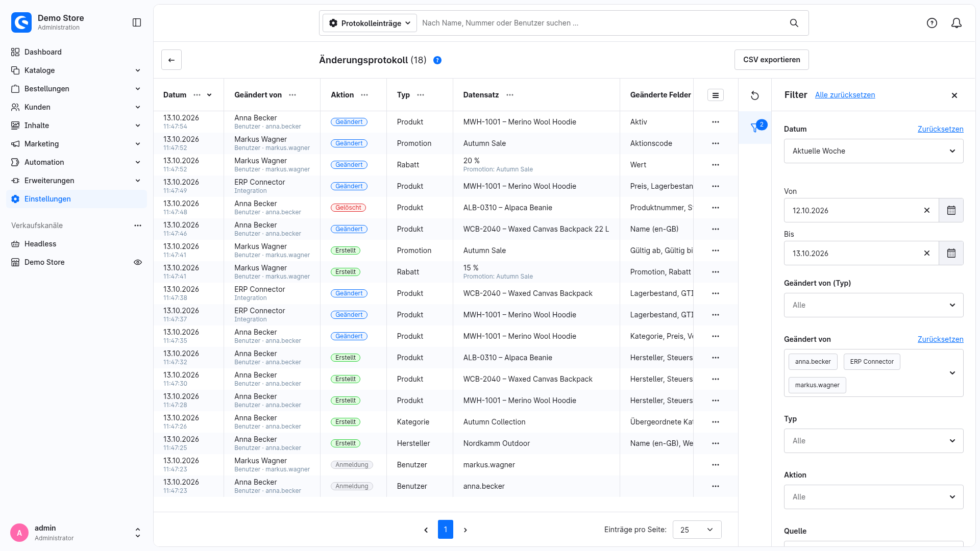The width and height of the screenshot is (980, 551).
Task: Open the Typ filter dropdown
Action: click(x=874, y=441)
